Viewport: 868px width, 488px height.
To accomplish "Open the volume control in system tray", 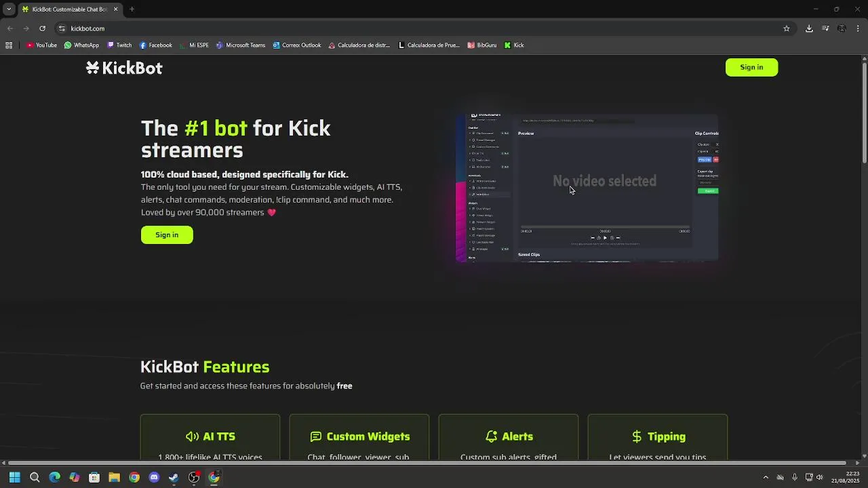I will [820, 477].
